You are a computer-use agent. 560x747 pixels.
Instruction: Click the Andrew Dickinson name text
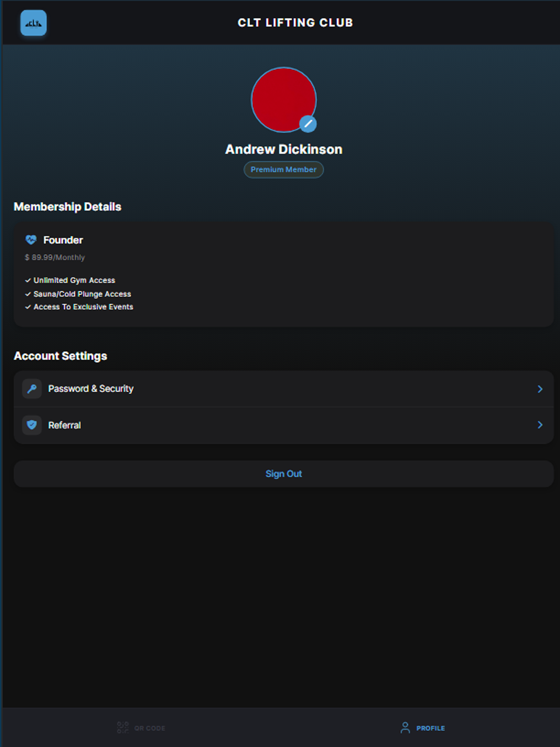pos(284,149)
